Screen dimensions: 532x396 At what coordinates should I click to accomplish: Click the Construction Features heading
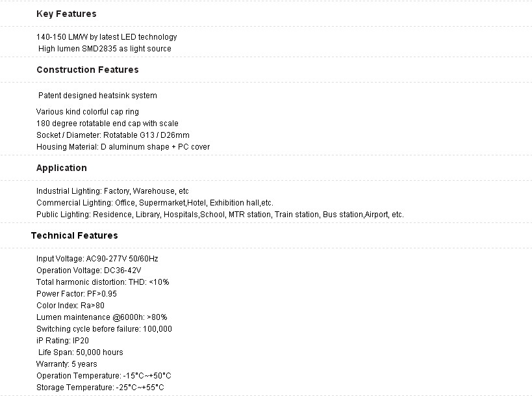pyautogui.click(x=87, y=70)
